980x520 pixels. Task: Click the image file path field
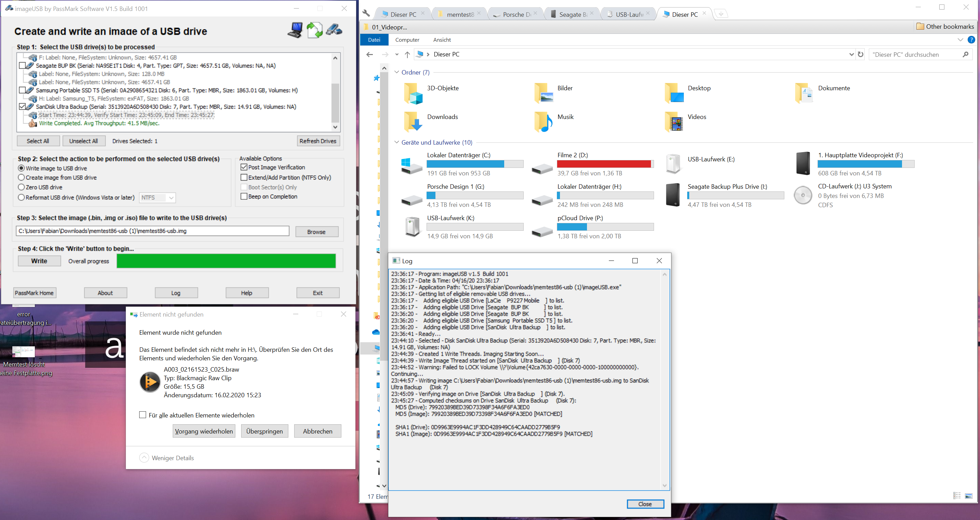coord(152,231)
